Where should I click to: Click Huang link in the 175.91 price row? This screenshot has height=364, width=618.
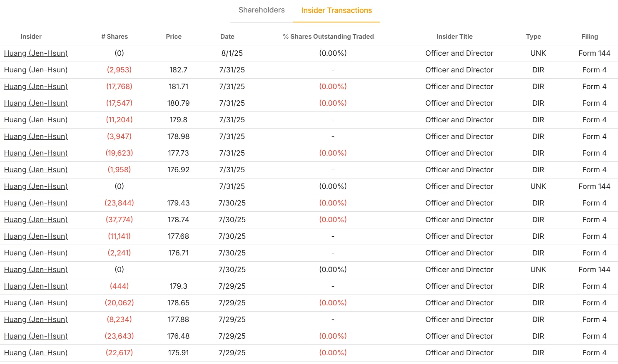(36, 353)
